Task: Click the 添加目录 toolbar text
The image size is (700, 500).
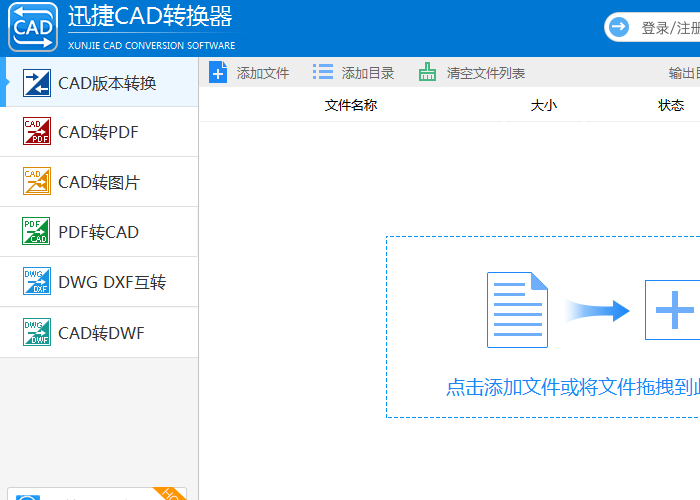Action: coord(368,73)
